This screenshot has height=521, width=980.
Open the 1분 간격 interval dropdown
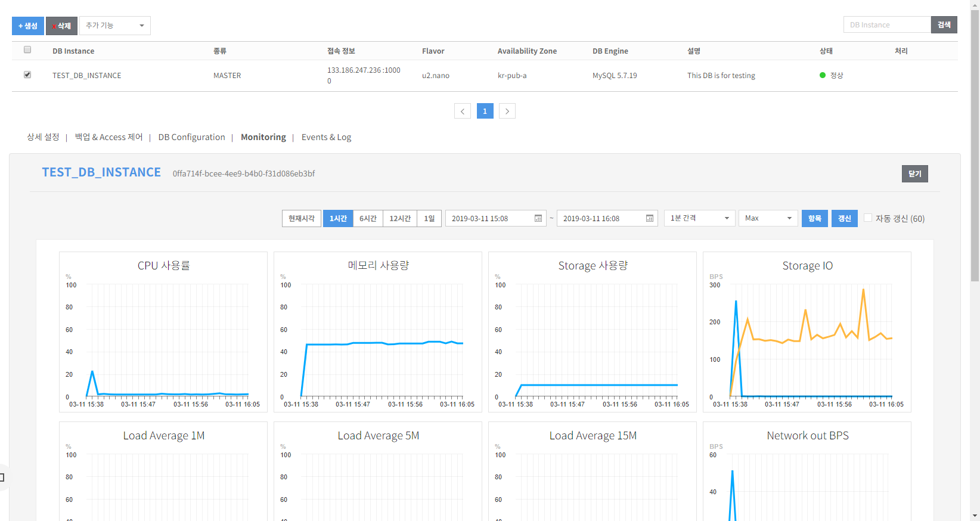point(700,218)
